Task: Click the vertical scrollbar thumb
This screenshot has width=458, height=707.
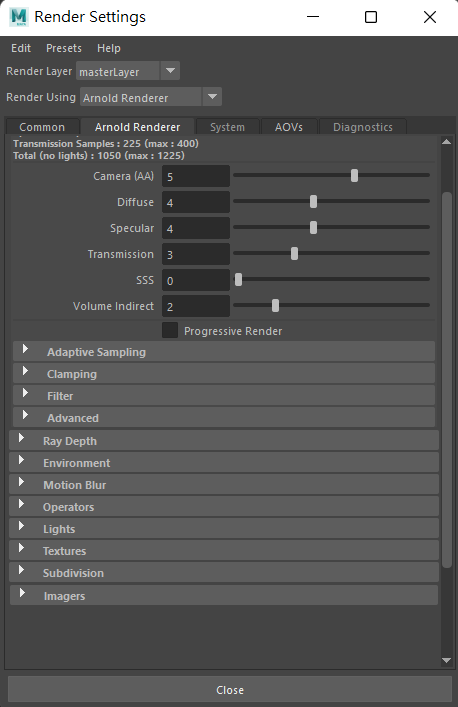Action: pos(447,380)
